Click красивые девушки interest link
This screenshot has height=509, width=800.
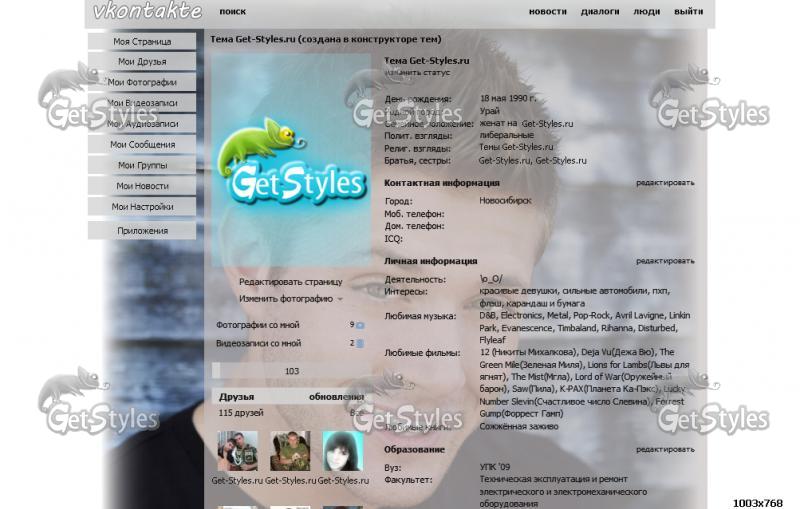(518, 291)
